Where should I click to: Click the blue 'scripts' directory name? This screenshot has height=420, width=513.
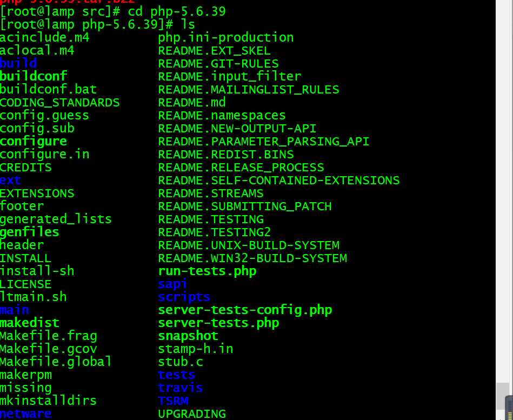(184, 297)
